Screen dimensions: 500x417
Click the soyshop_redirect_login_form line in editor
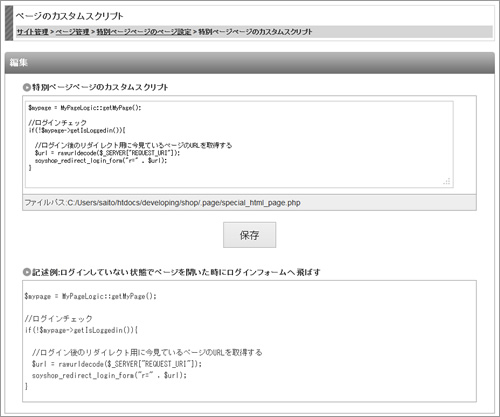101,160
